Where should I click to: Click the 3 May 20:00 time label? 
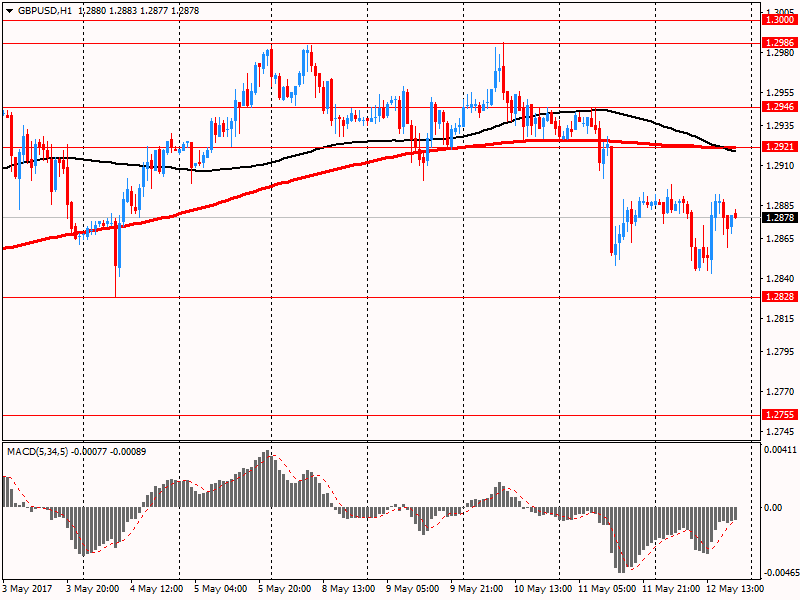93,589
